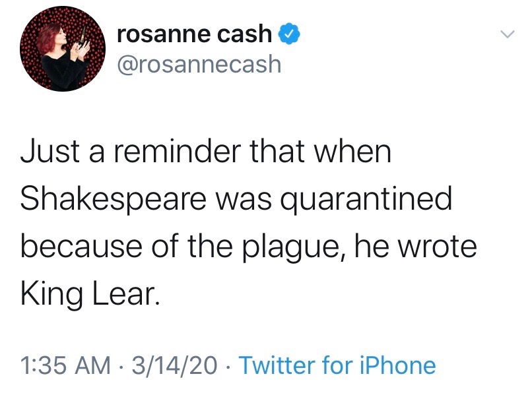Viewport: 532px width, 397px height.
Task: Click the word Twitter in source label
Action: click(x=277, y=365)
